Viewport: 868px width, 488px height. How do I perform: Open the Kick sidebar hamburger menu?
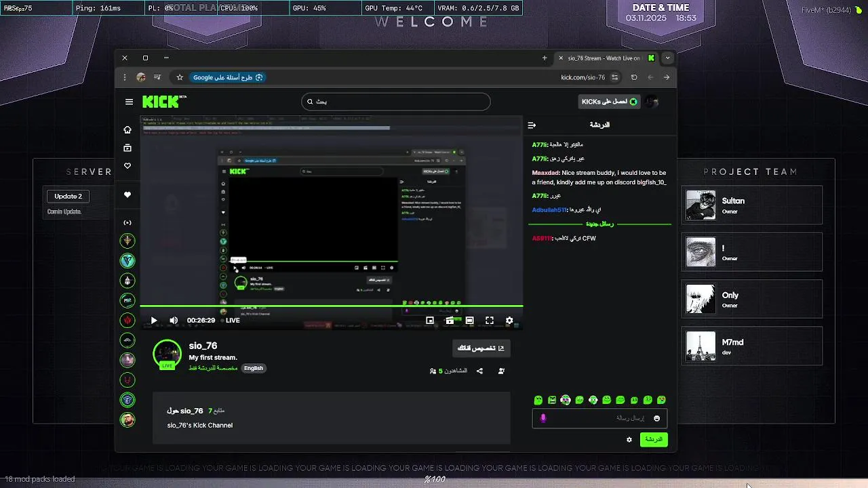pyautogui.click(x=129, y=102)
